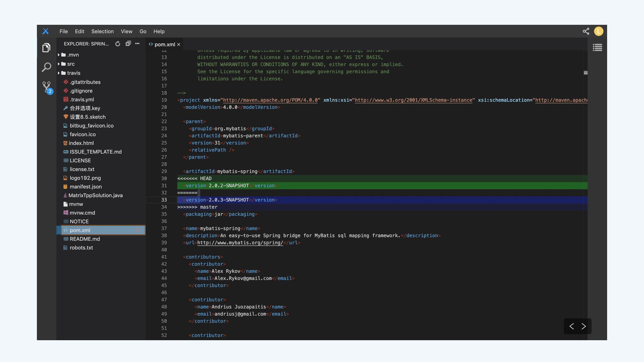The image size is (644, 362).
Task: Open .gitignore file
Action: tap(81, 90)
